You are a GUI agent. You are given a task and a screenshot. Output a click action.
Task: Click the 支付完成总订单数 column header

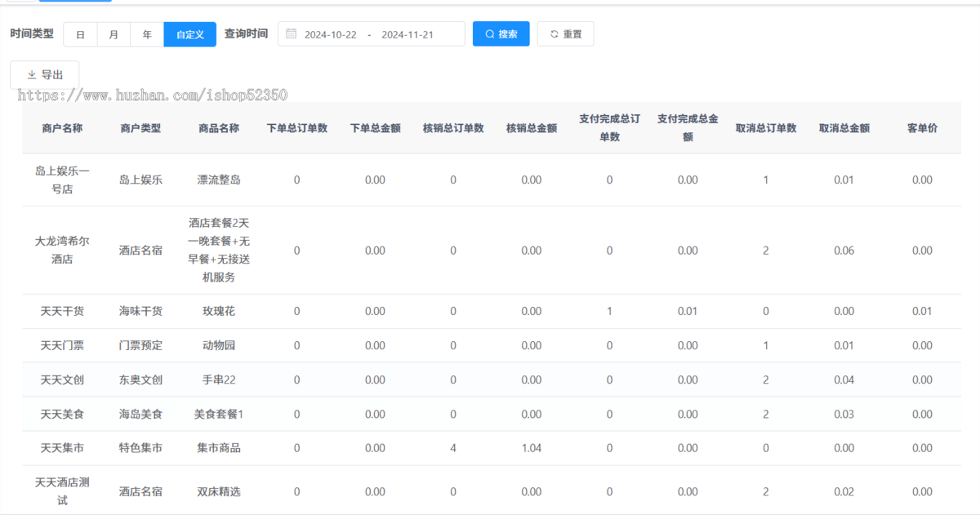(x=610, y=128)
